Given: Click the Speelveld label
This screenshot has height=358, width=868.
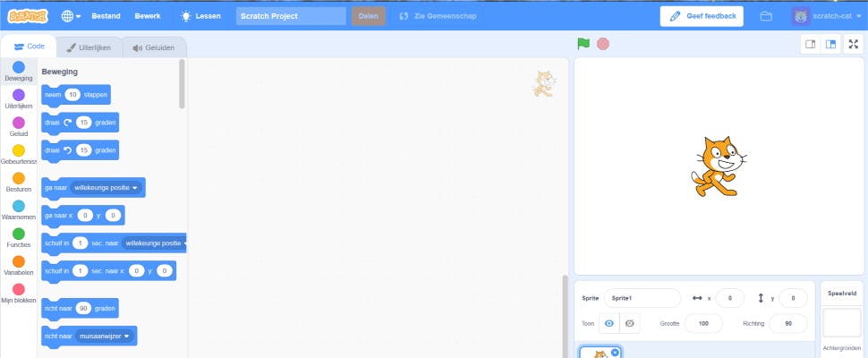Looking at the screenshot, I should 842,294.
